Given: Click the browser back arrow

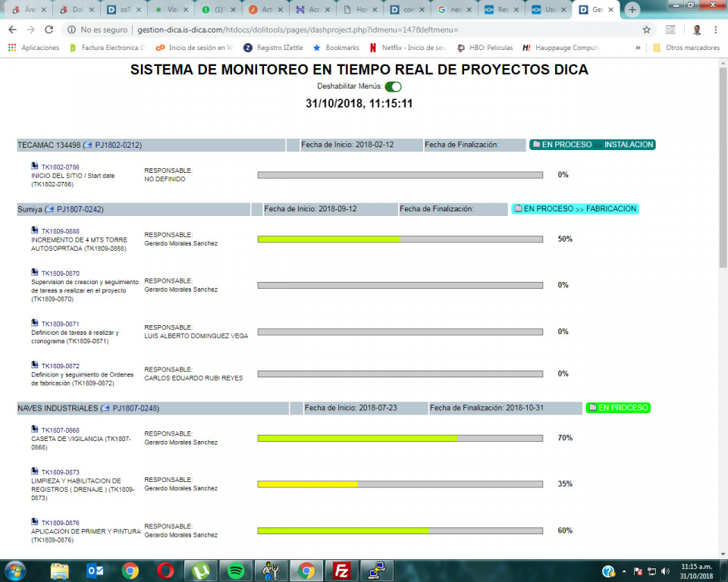Looking at the screenshot, I should pyautogui.click(x=13, y=30).
